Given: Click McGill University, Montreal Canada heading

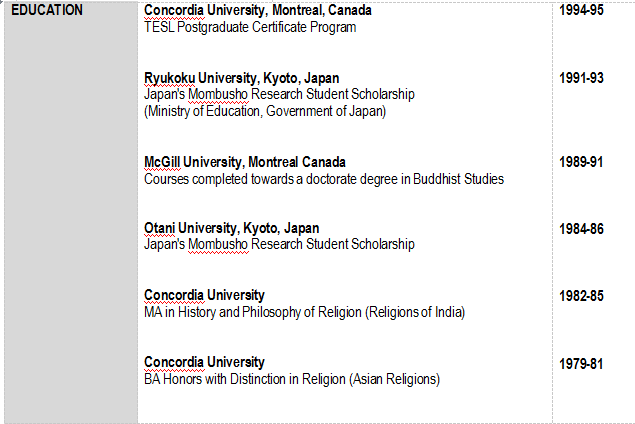Looking at the screenshot, I should [245, 162].
